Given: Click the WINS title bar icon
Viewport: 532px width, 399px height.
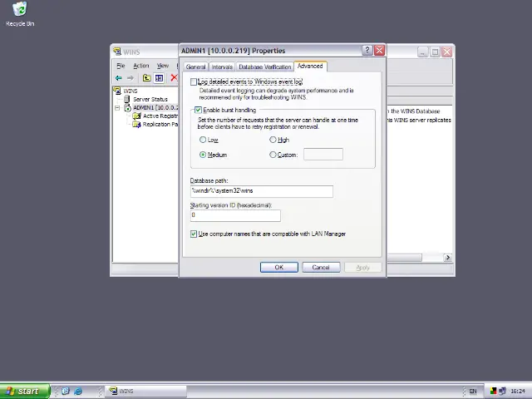Looking at the screenshot, I should (x=117, y=52).
